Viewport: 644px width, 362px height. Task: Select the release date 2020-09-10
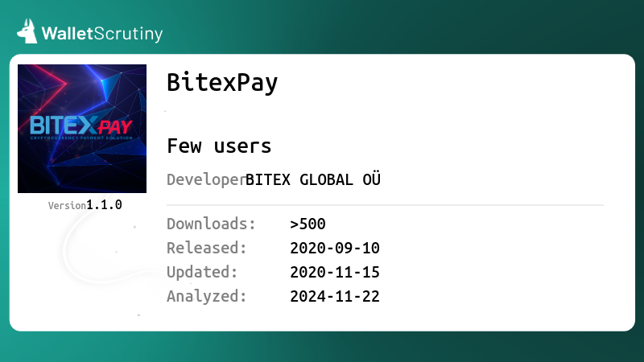point(335,248)
